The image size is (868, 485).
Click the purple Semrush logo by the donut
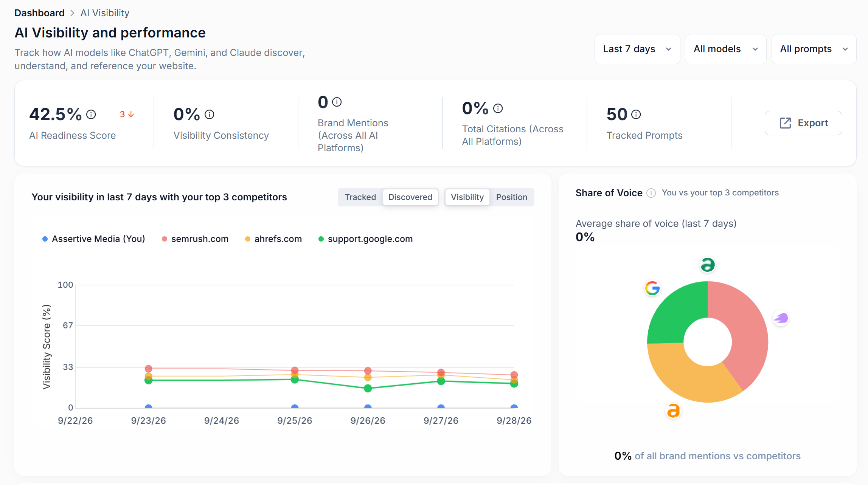coord(781,318)
